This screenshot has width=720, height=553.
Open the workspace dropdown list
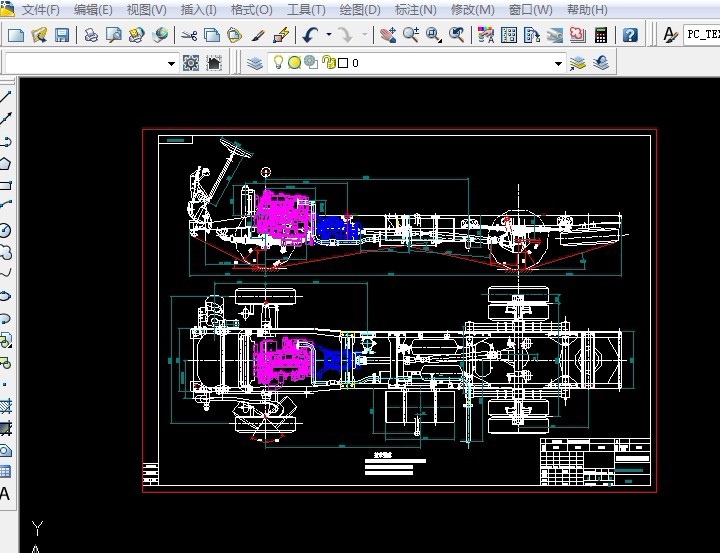(x=171, y=63)
